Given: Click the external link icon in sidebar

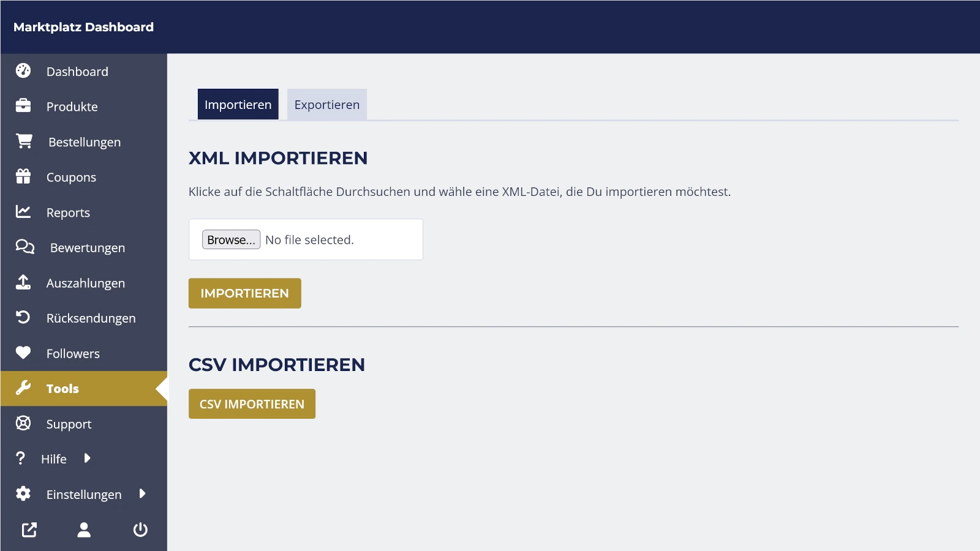Looking at the screenshot, I should (29, 530).
